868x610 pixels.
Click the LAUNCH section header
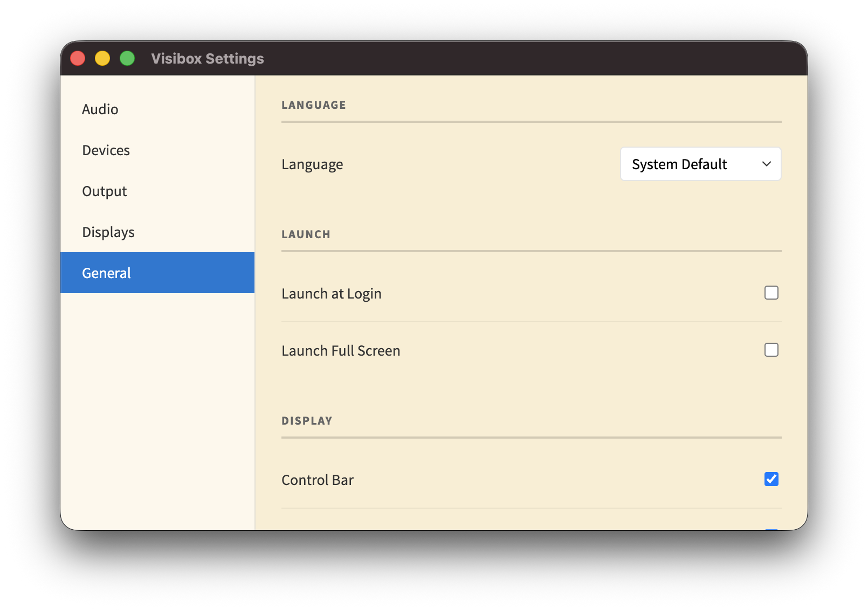coord(306,234)
